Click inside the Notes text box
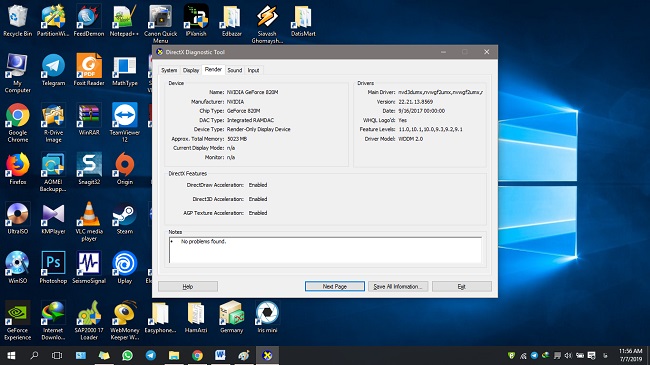 click(x=325, y=250)
